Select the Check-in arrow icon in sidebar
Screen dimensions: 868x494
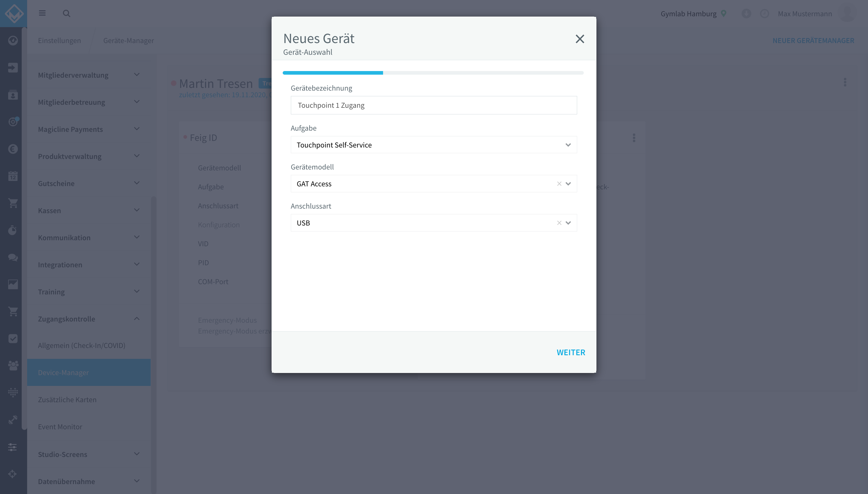[x=13, y=67]
